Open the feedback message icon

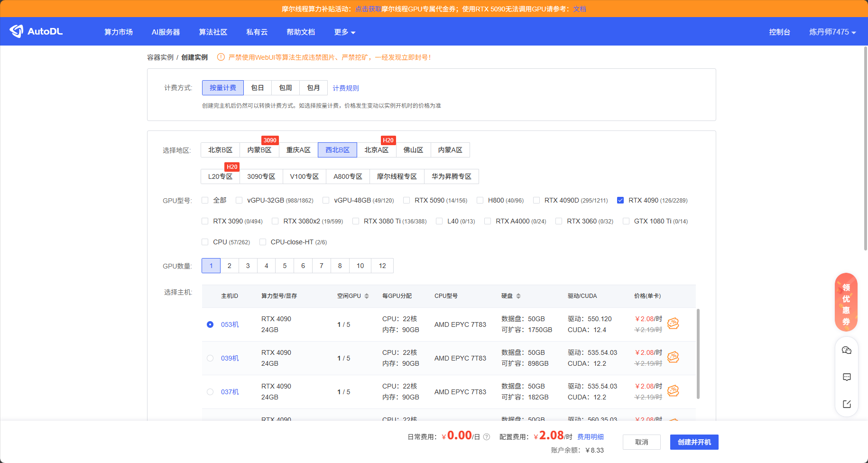(x=847, y=377)
